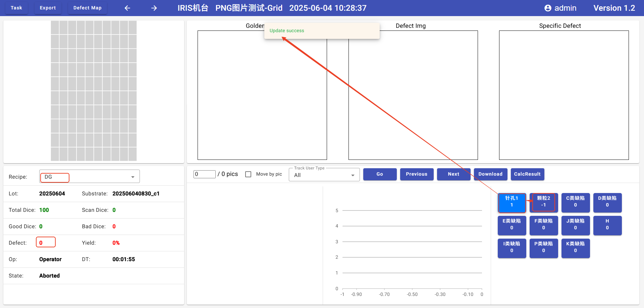Screen dimensions: 644x308
Task: Select the H defect category button
Action: click(607, 226)
